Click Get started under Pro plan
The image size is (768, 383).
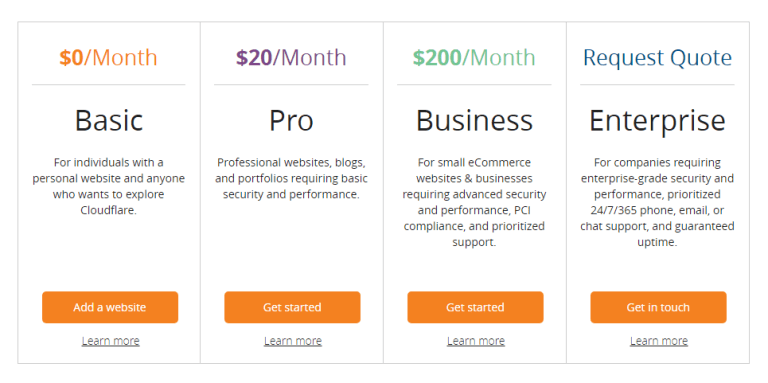[292, 307]
